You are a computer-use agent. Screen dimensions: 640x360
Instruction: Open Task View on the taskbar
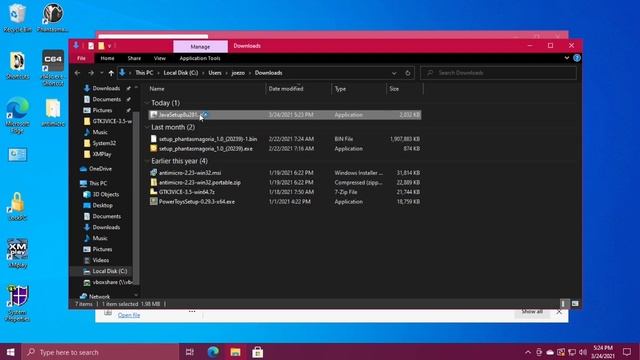[x=190, y=352]
